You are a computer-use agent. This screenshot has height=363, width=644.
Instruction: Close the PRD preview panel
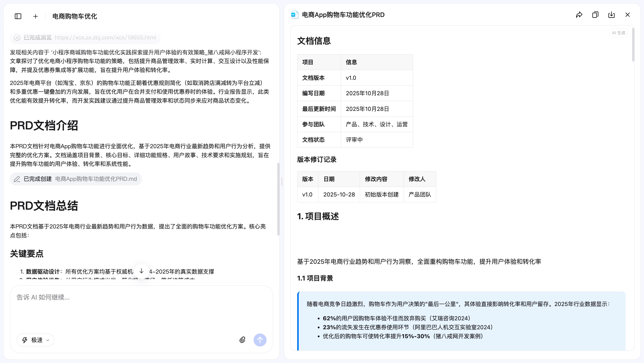628,15
